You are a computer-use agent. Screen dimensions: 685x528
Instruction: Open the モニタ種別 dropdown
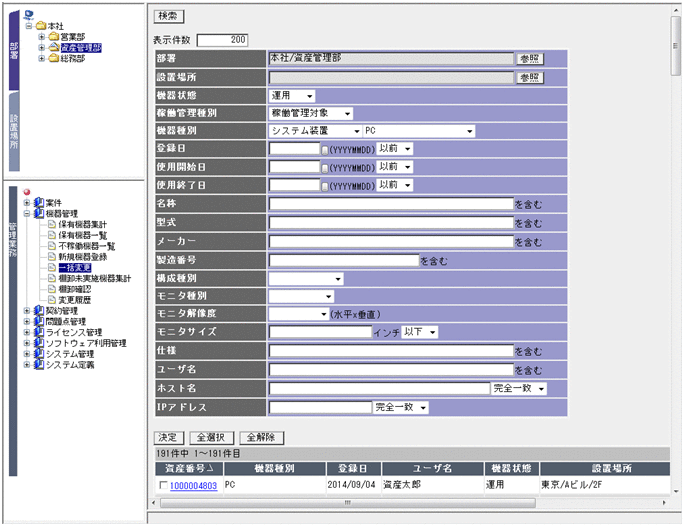tap(301, 297)
